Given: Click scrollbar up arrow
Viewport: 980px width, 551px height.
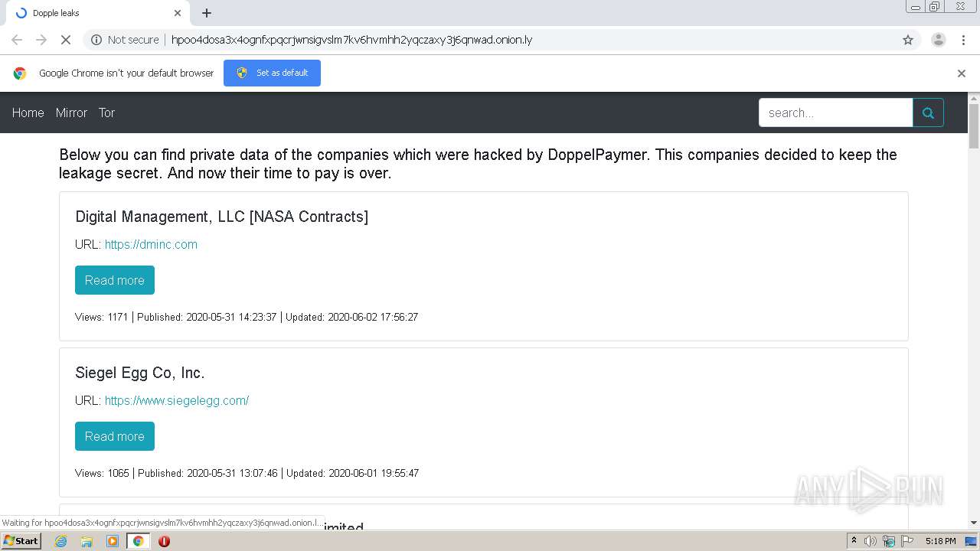Looking at the screenshot, I should tap(974, 98).
